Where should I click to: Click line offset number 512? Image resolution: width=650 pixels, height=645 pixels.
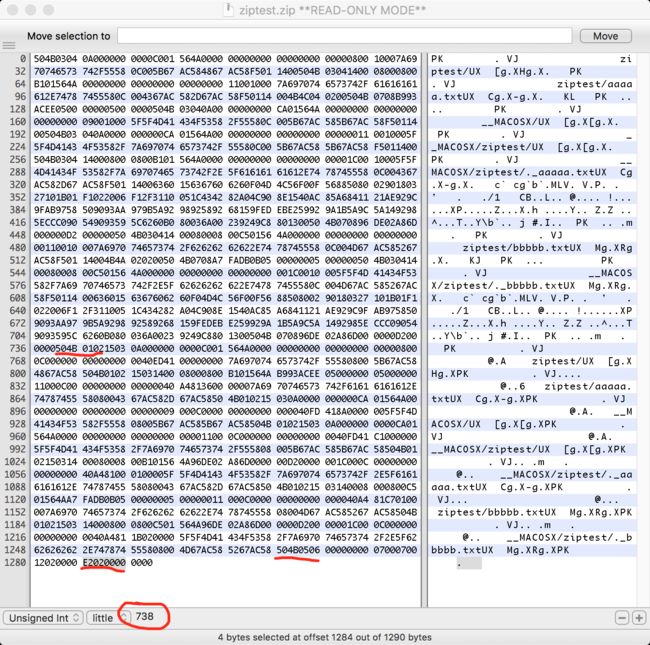[x=17, y=260]
